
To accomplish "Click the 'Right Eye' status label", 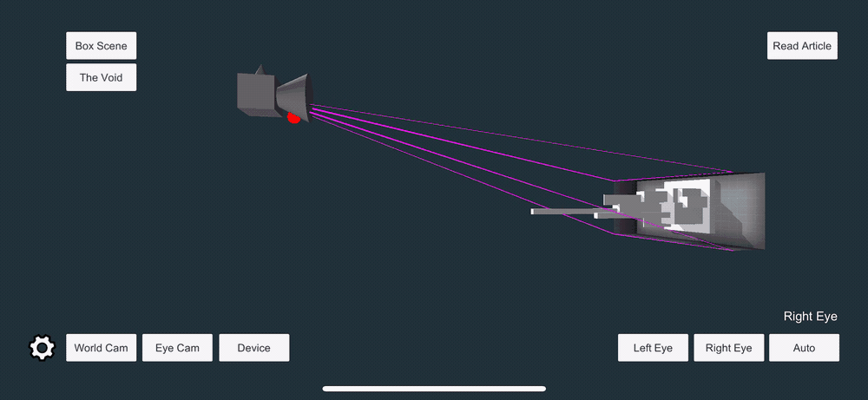I will [811, 317].
